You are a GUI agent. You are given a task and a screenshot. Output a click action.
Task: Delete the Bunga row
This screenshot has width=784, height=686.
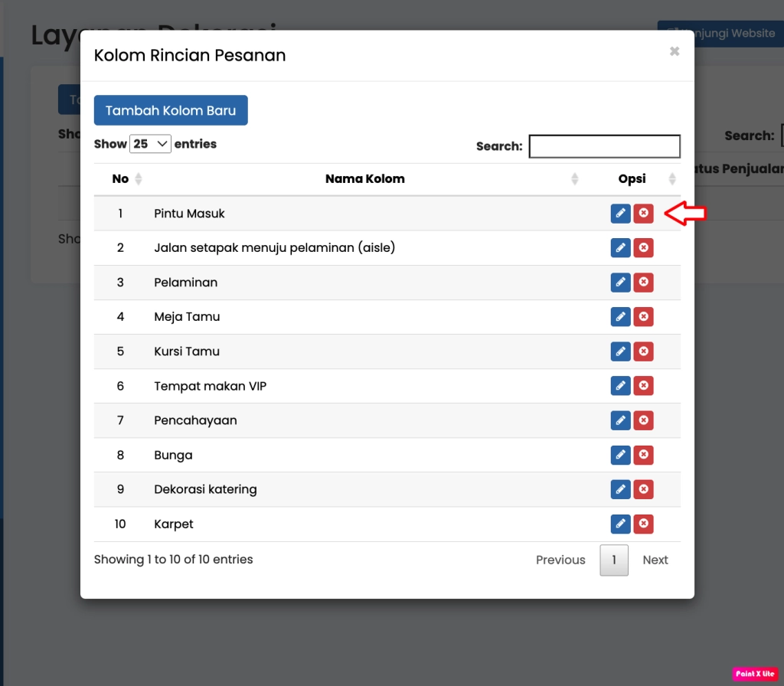[644, 455]
